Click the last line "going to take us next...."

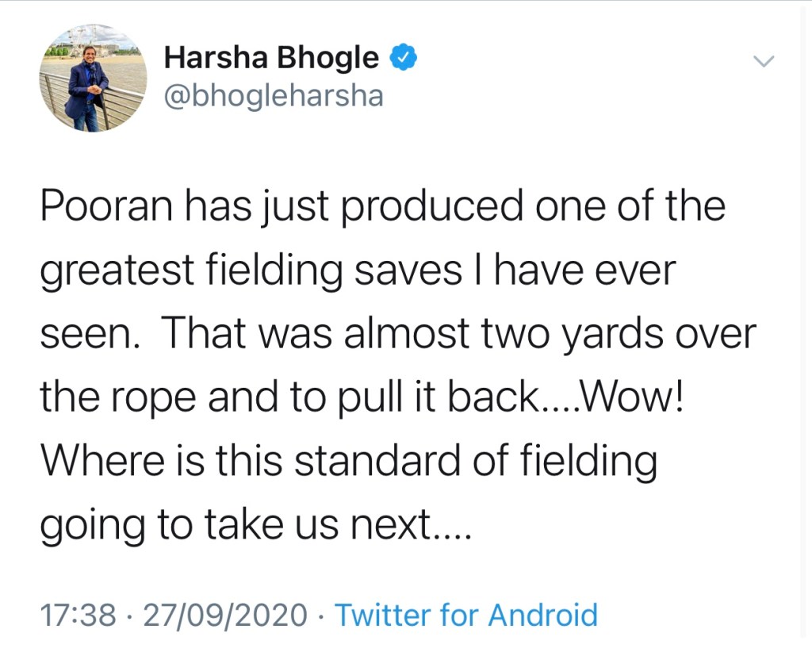[x=255, y=524]
